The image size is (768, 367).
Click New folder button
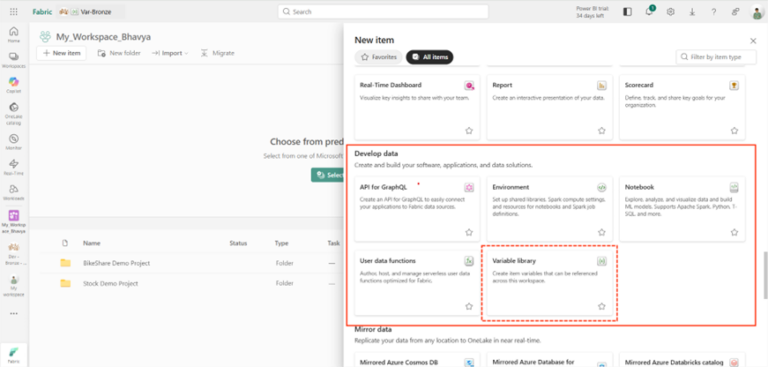(119, 53)
